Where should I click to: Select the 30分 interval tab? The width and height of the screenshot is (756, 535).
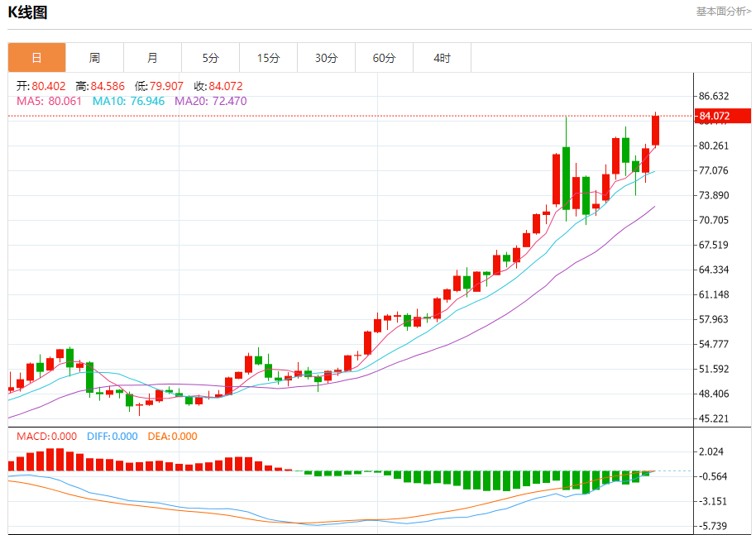(326, 58)
